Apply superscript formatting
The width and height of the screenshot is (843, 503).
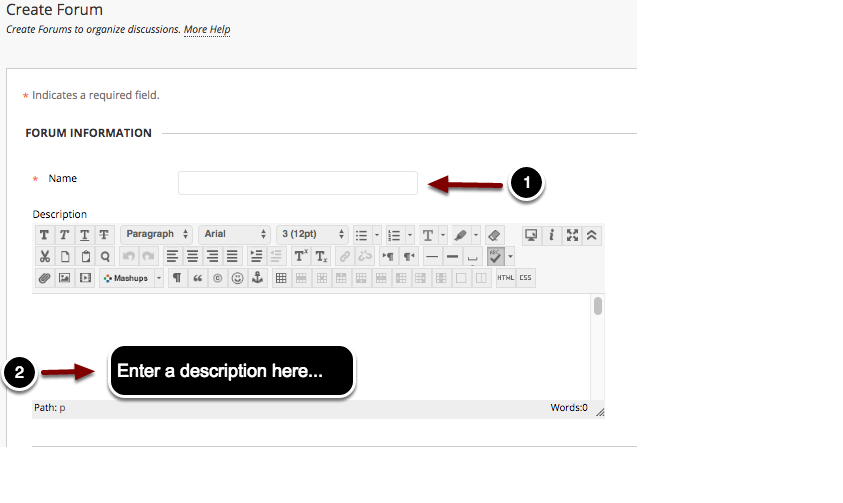coord(301,256)
